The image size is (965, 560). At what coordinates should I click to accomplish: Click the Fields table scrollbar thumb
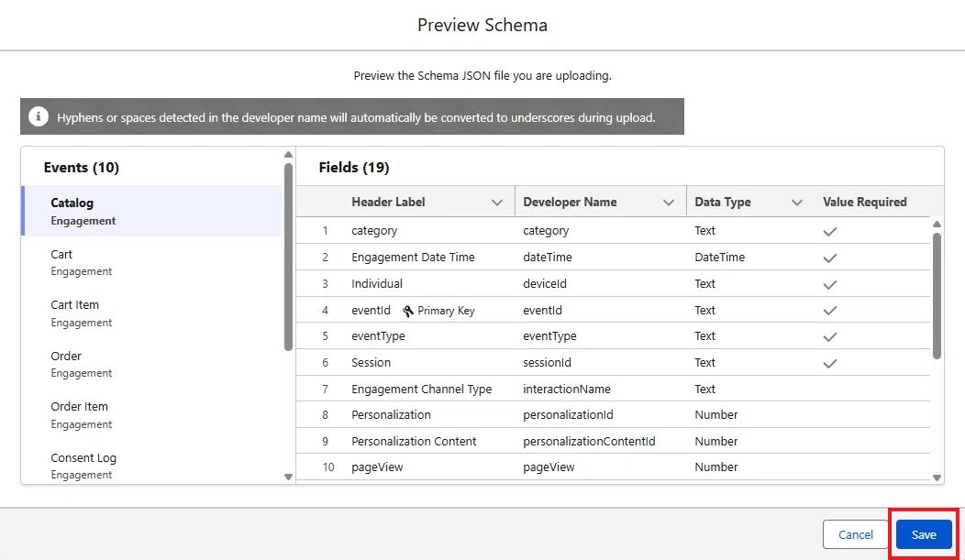(937, 296)
